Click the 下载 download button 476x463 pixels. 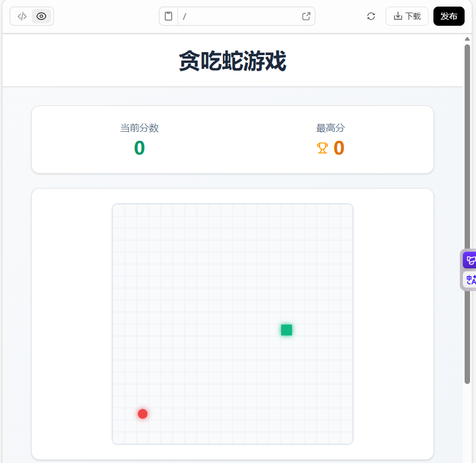[407, 16]
